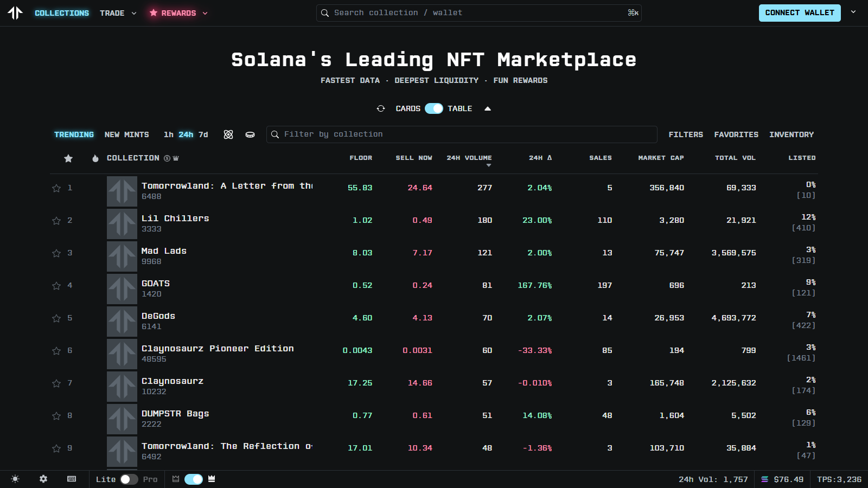Open Claynosaurz Pioneer Edition collection name

point(218,349)
